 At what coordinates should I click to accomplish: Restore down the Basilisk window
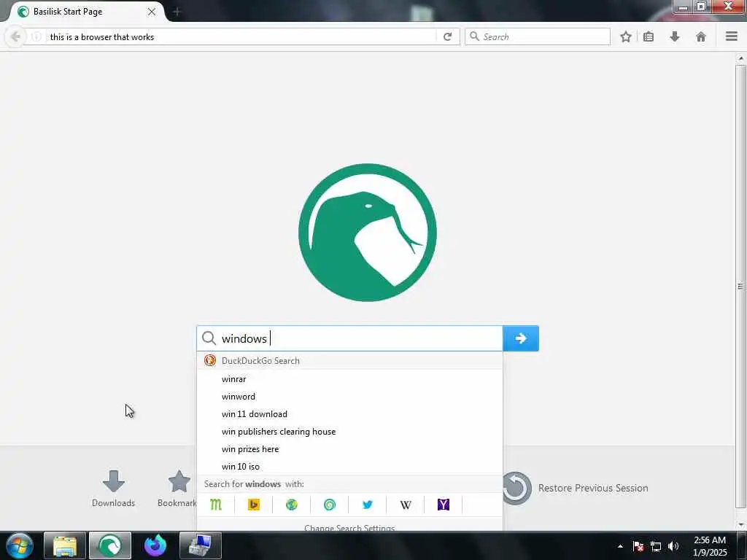(x=701, y=7)
